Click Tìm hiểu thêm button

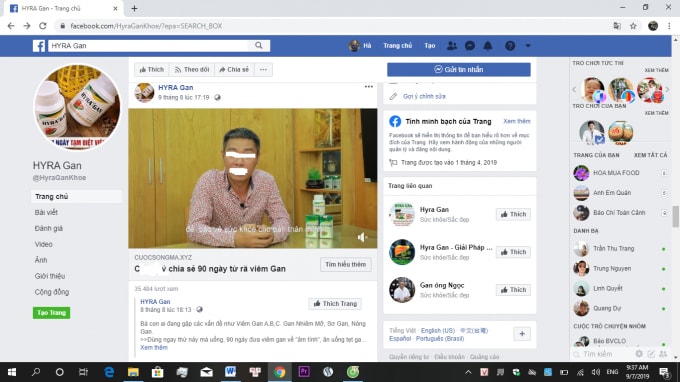(346, 264)
